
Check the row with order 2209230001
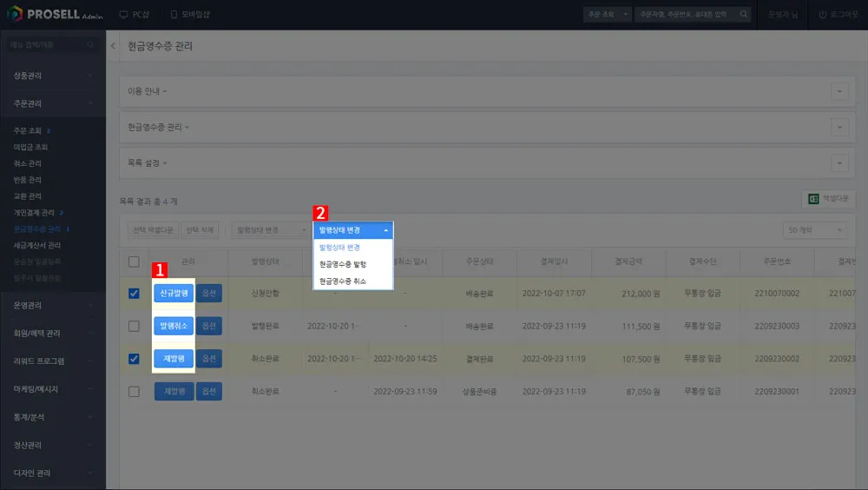tap(134, 391)
